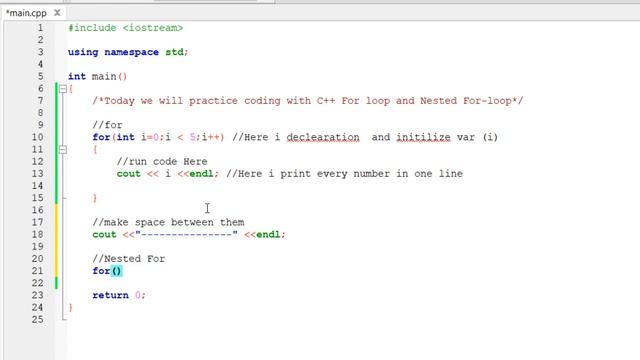
Task: Click the '//for' comment on line 9
Action: pos(107,125)
